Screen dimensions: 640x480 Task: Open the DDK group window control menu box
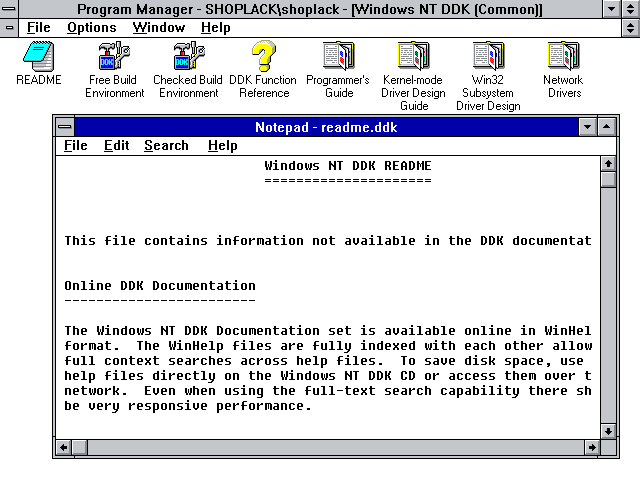9,28
